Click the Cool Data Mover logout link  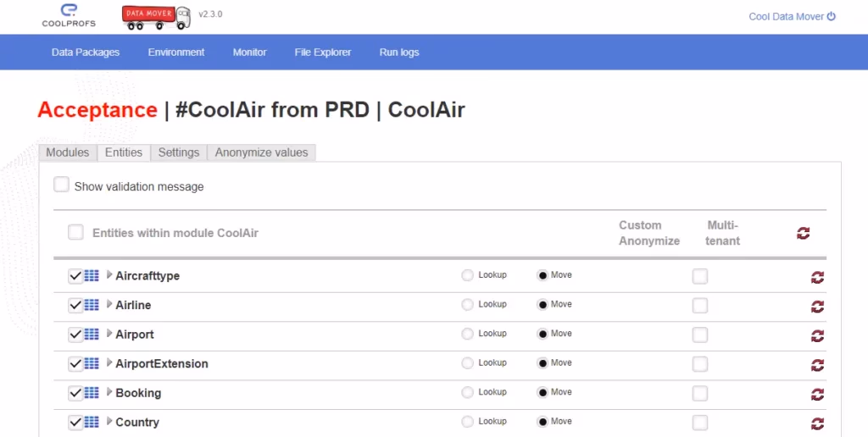click(x=792, y=16)
